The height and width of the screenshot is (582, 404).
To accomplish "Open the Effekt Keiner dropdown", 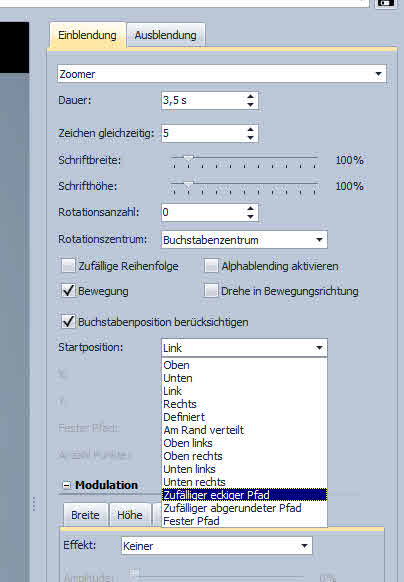I will coord(304,546).
